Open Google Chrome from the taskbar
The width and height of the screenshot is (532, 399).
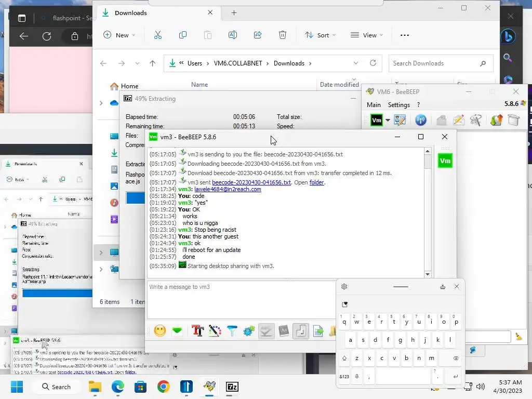(x=163, y=387)
